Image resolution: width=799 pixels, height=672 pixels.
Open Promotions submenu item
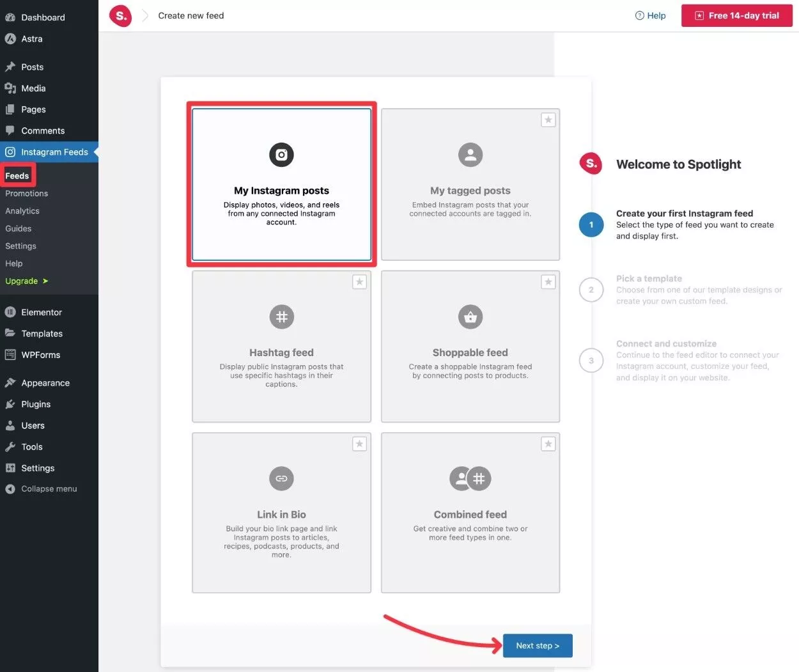[27, 193]
